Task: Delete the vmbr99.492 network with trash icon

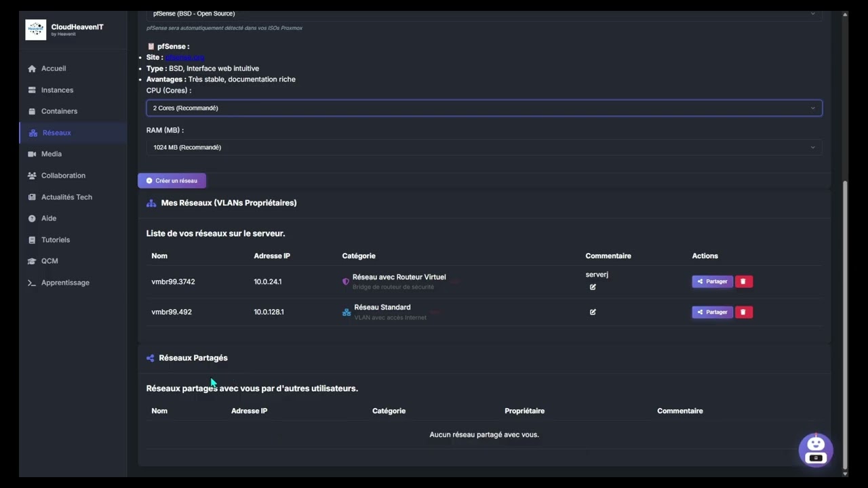Action: [x=743, y=312]
